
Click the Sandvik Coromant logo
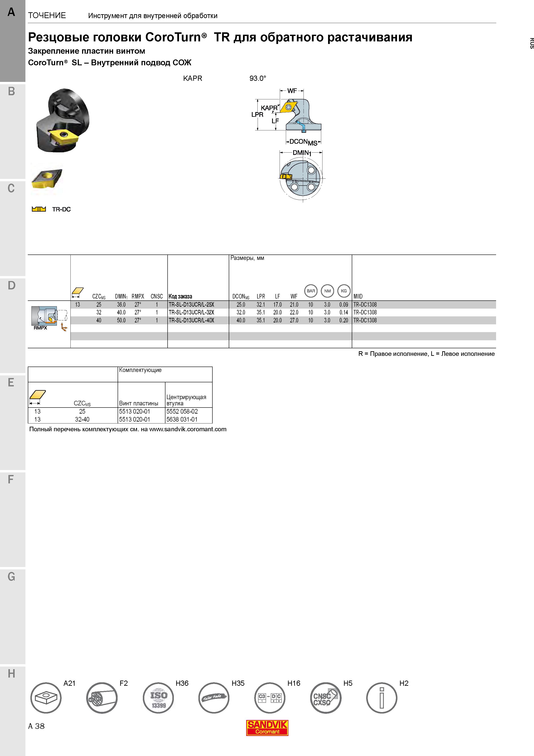pos(267,728)
